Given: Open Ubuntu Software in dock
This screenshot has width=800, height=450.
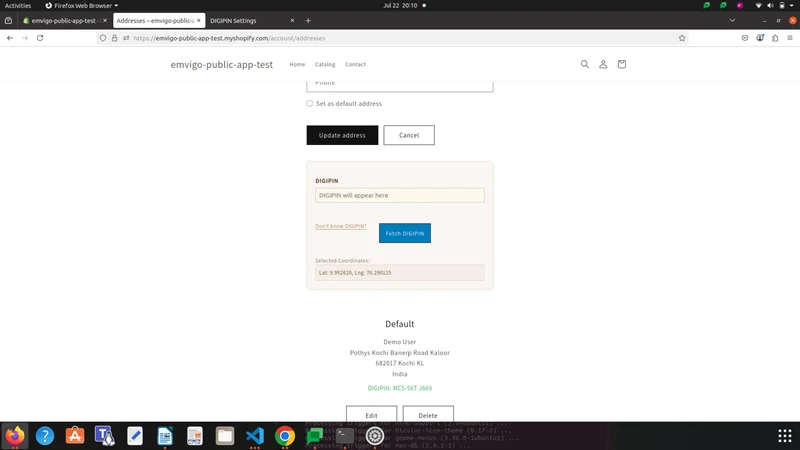Looking at the screenshot, I should pos(75,436).
